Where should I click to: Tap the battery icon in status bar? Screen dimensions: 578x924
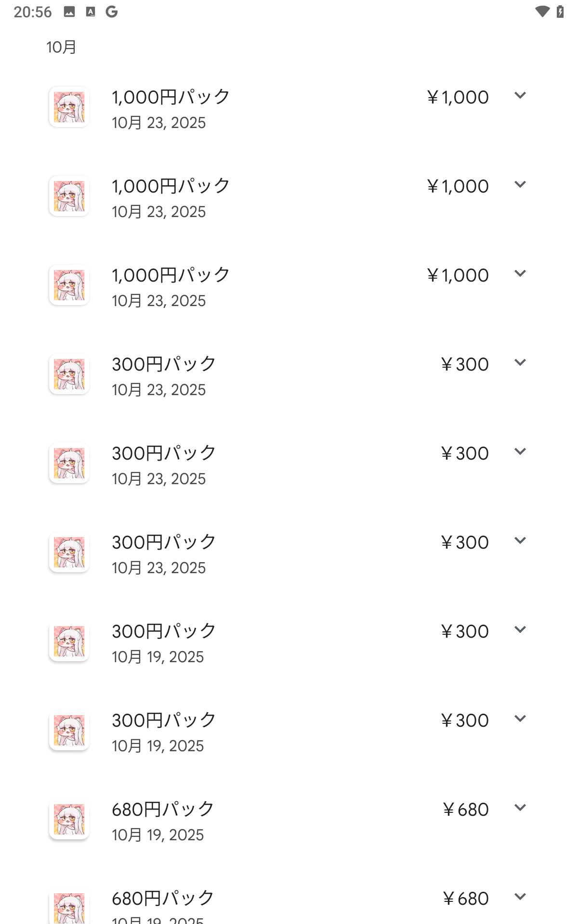pyautogui.click(x=560, y=12)
